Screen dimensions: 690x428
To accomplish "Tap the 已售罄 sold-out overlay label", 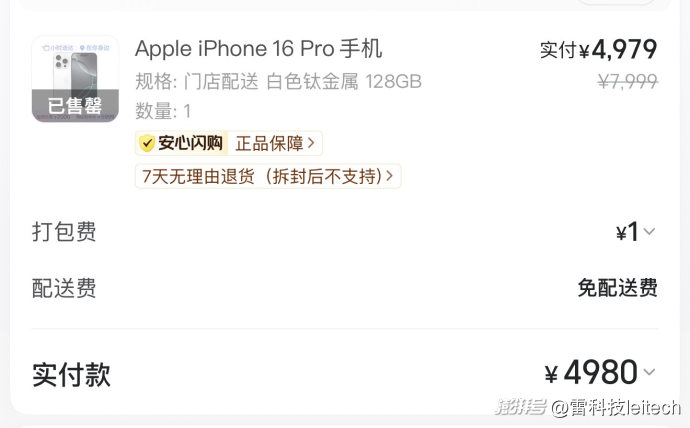I will click(75, 106).
